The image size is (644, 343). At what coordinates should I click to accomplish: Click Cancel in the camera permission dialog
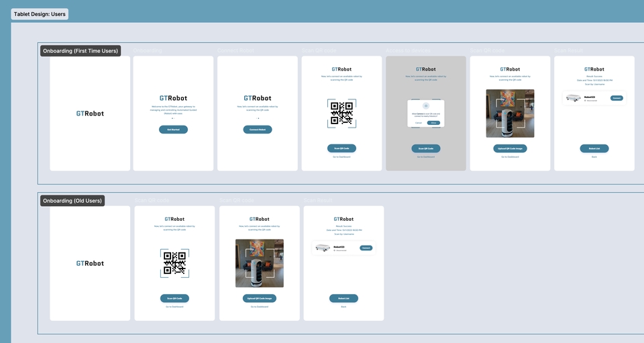(x=419, y=123)
